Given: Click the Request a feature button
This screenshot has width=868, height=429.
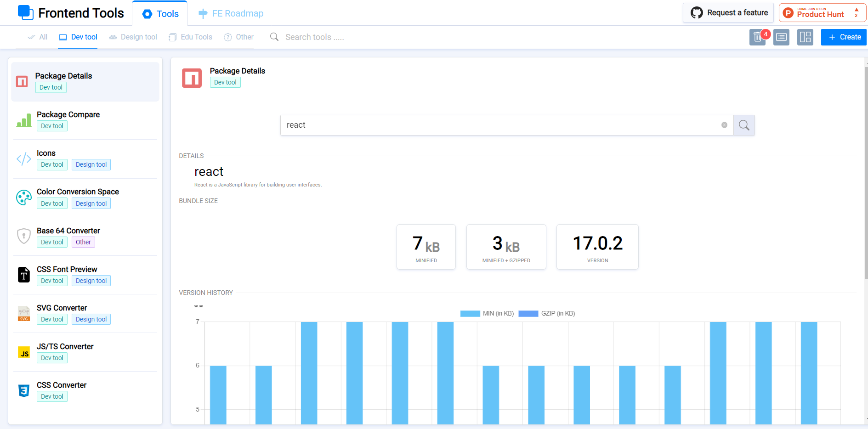Looking at the screenshot, I should pos(728,12).
